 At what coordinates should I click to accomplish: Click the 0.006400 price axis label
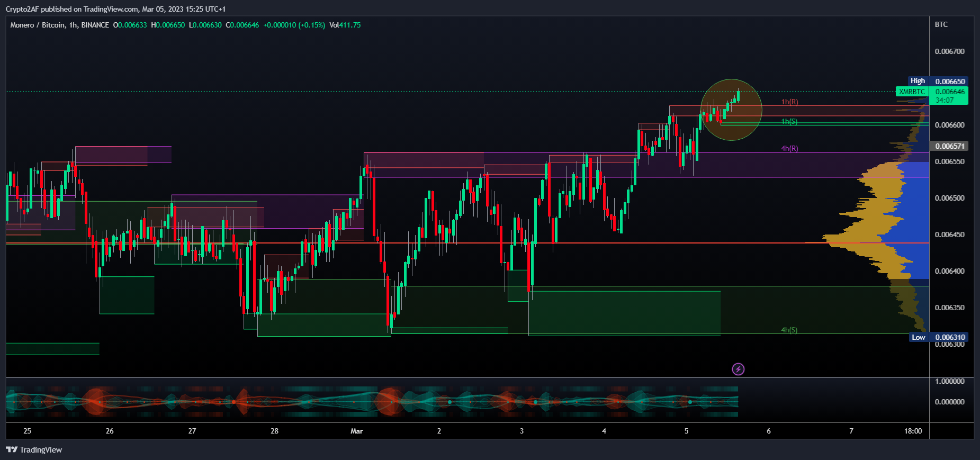coord(950,271)
